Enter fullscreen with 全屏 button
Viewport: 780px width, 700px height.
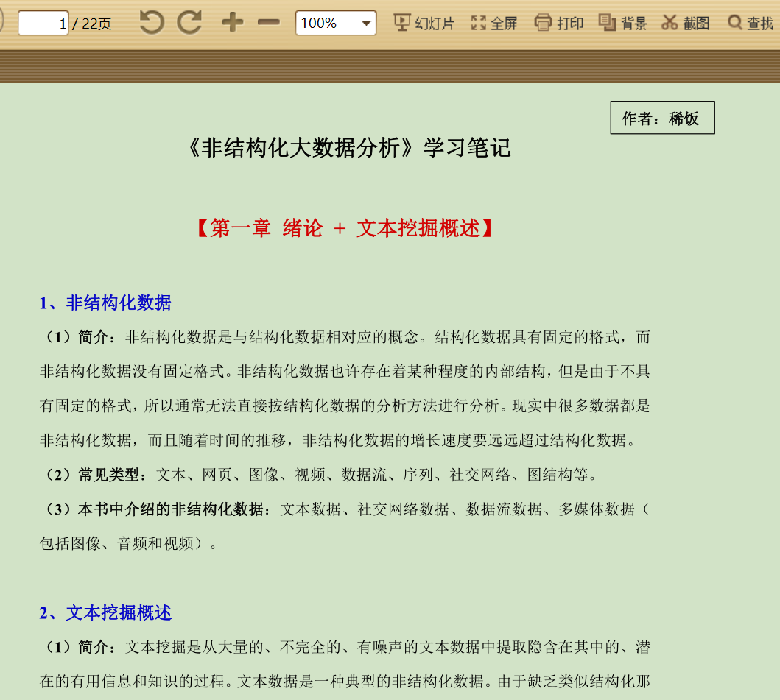click(x=494, y=23)
